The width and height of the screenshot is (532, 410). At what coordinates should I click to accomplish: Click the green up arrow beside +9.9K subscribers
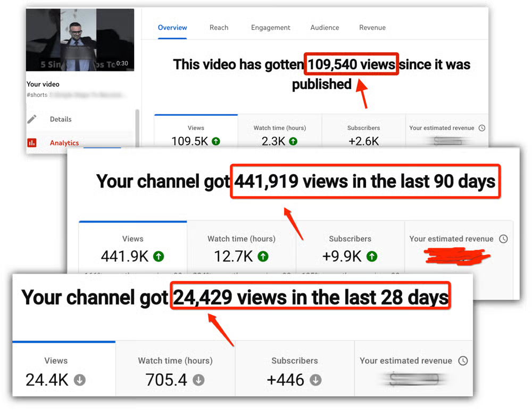coord(372,256)
